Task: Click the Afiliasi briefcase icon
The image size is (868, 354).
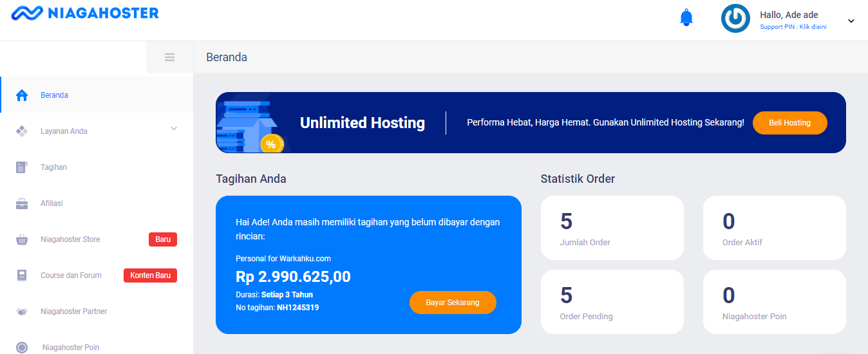Action: 22,204
